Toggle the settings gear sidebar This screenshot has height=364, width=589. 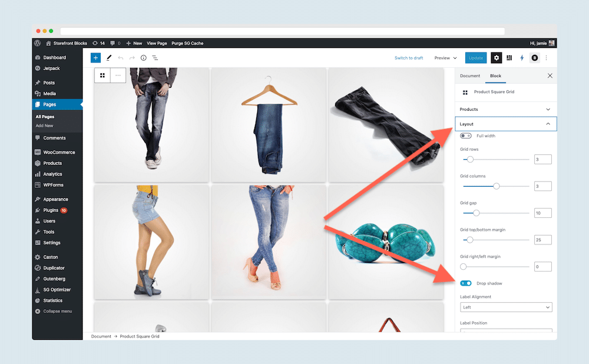pos(497,58)
